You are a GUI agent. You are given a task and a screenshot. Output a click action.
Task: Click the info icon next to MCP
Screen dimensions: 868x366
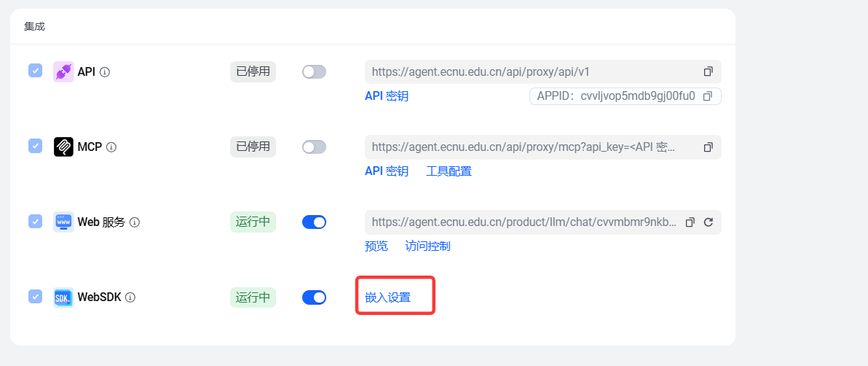[111, 147]
